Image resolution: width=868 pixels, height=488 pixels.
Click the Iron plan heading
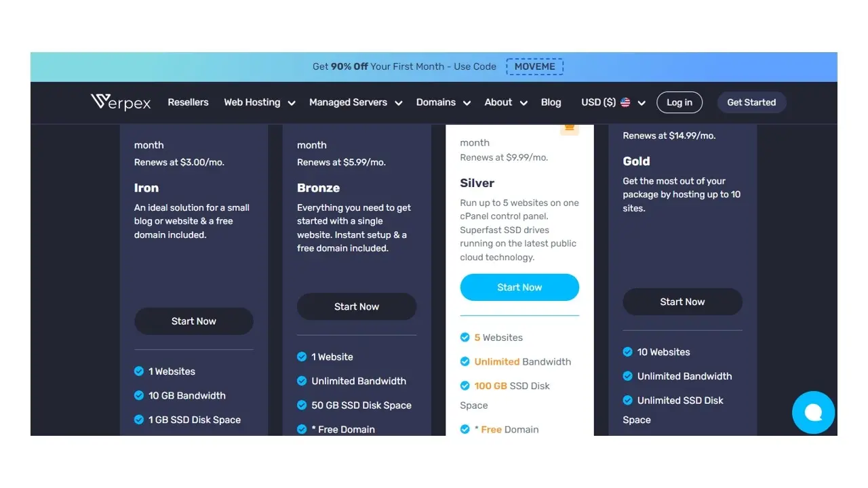pos(146,188)
